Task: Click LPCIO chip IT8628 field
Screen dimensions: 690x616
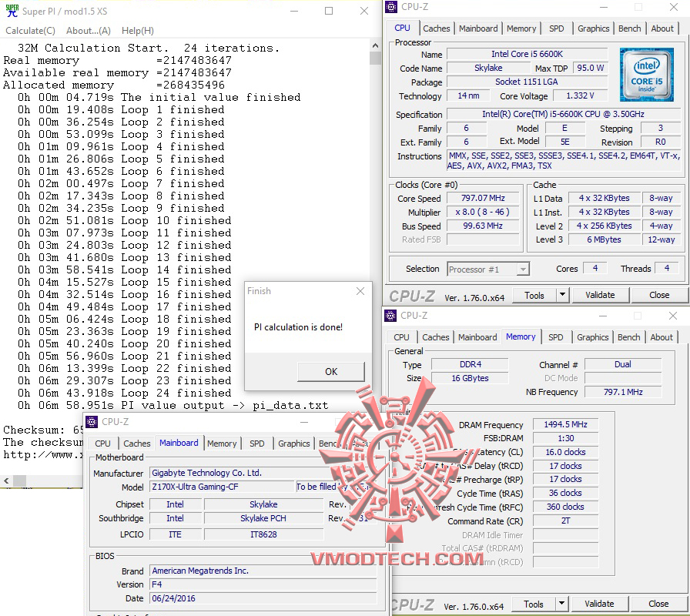Action: click(263, 534)
